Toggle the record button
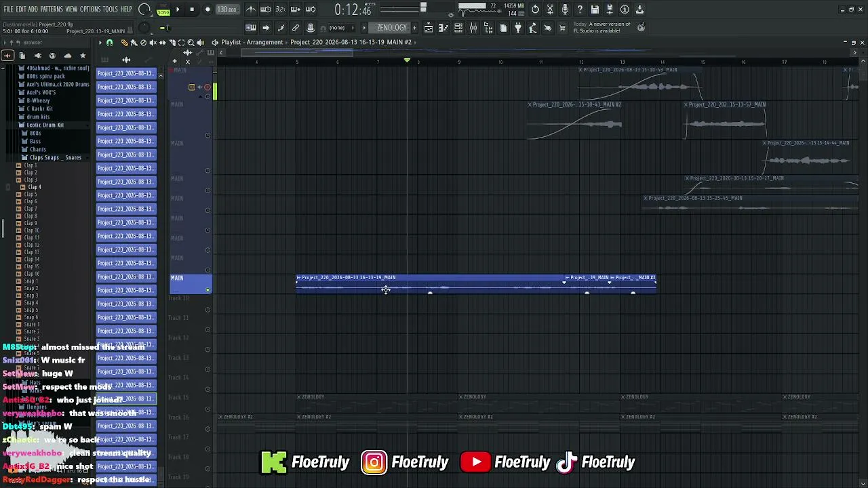Screen dimensions: 868x488 point(208,9)
